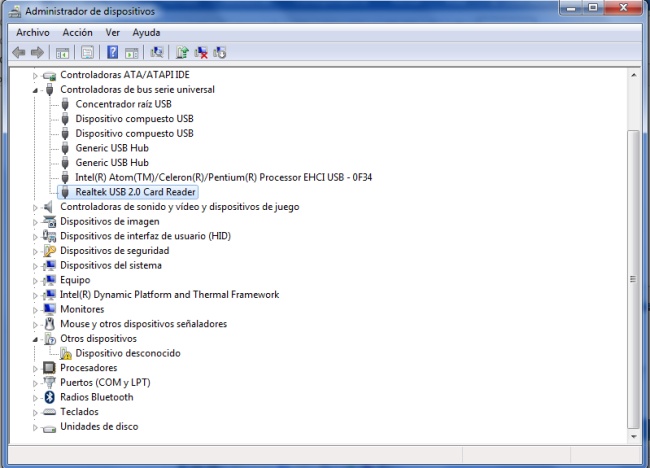This screenshot has width=650, height=468.
Task: Click the Unidades de disco drive icon
Action: pyautogui.click(x=49, y=428)
